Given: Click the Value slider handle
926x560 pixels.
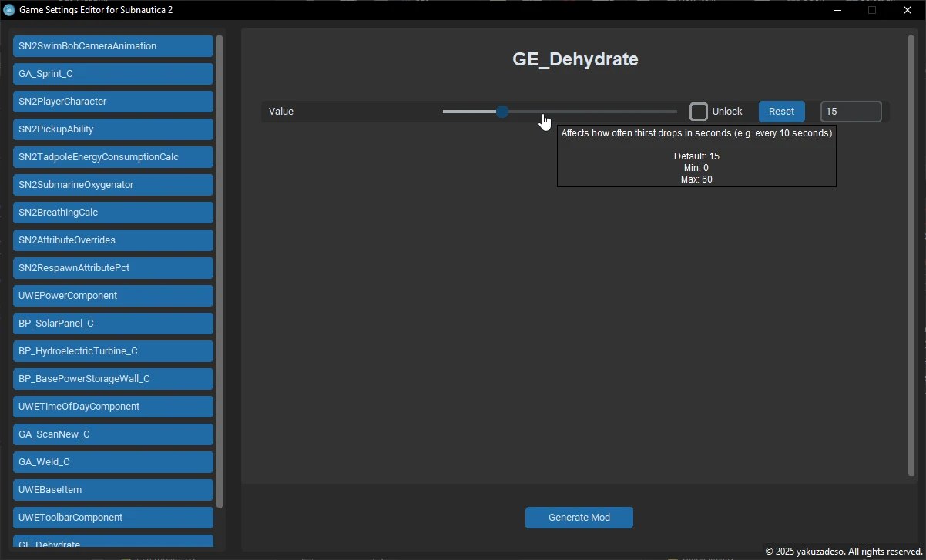Looking at the screenshot, I should coord(502,112).
